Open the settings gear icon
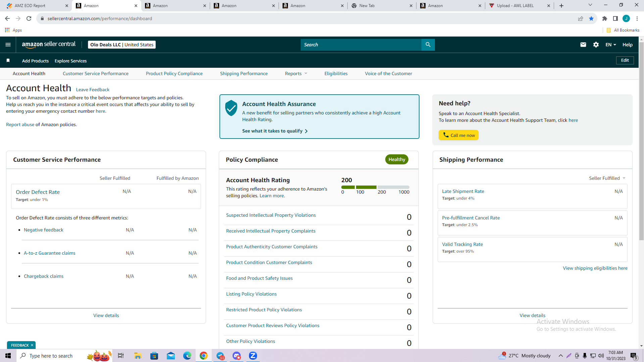Screen dimensions: 644x362 coord(596,45)
